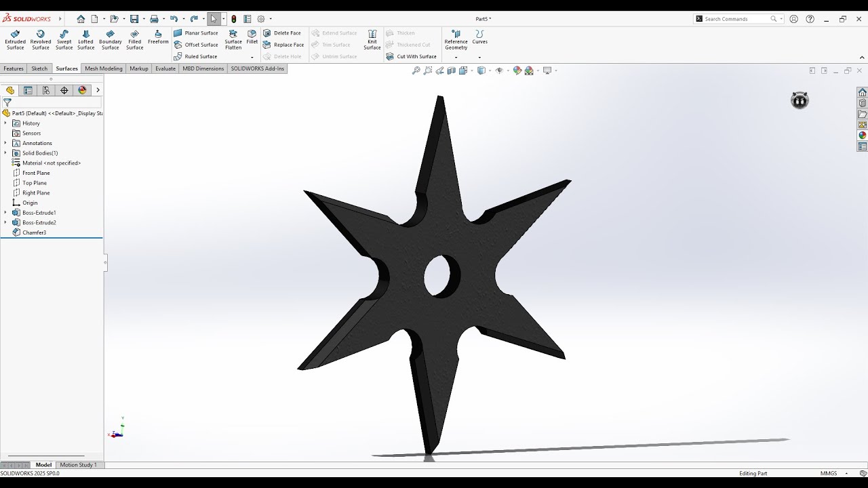Open File Properties icon

[x=248, y=19]
